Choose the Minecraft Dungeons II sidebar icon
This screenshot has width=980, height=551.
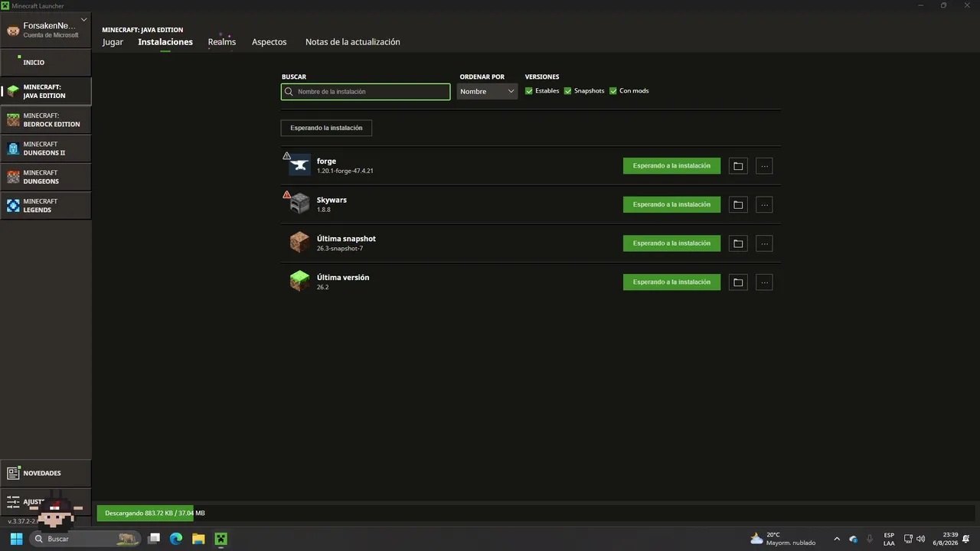[x=13, y=148]
